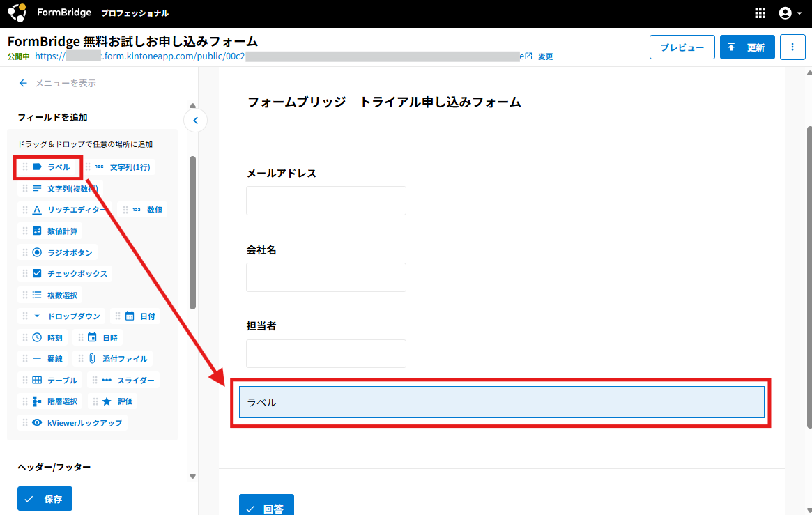Select the 添付ファイル paperclip icon
This screenshot has height=515, width=812.
(92, 359)
